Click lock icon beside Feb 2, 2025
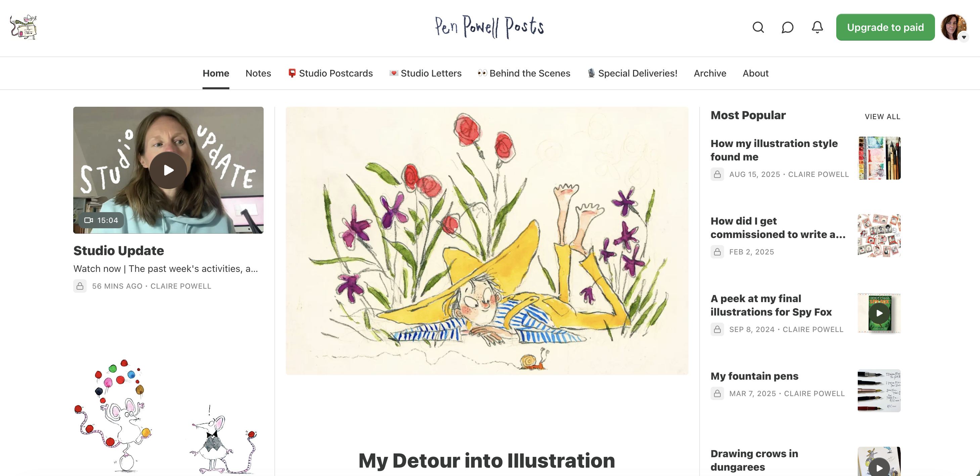This screenshot has height=476, width=980. [717, 252]
